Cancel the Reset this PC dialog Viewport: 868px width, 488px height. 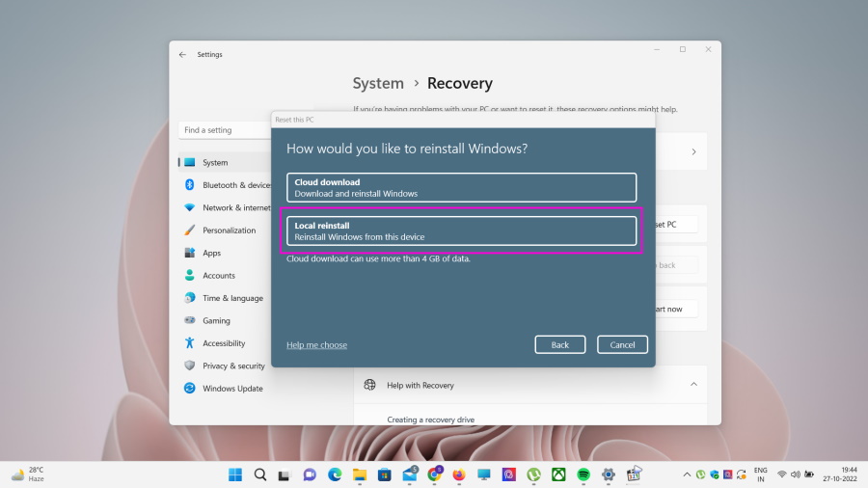pos(622,344)
